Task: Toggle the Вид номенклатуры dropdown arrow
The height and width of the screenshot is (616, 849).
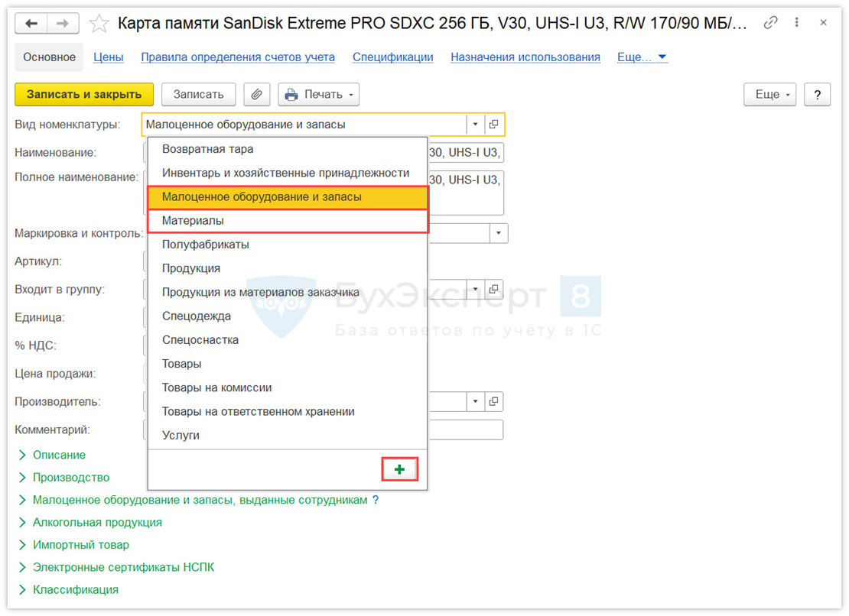Action: (475, 125)
